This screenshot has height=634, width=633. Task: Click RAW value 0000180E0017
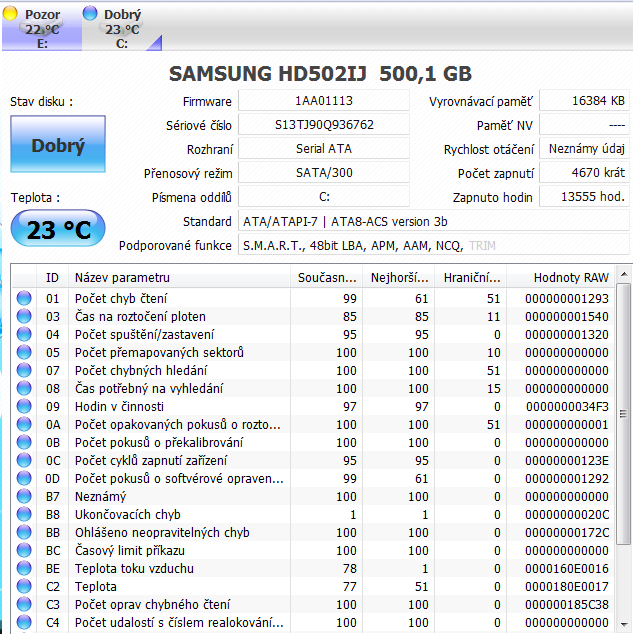click(x=567, y=586)
